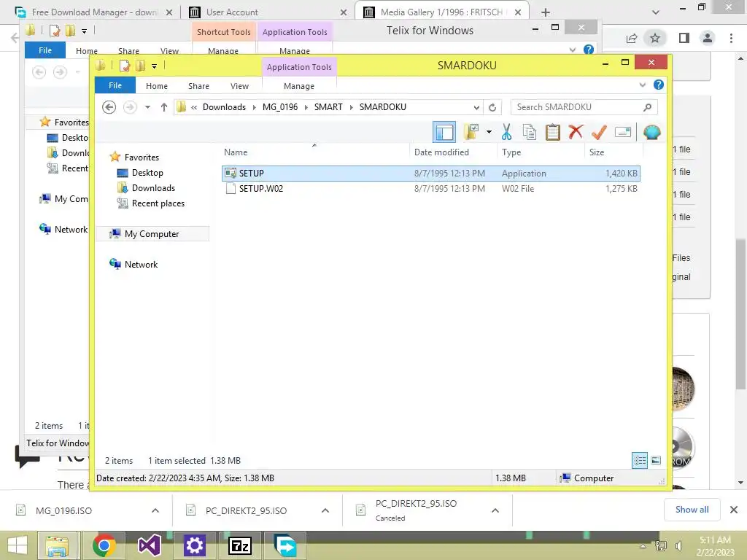Click the Properties icon in SMARDOKU title bar
This screenshot has width=747, height=560.
point(125,66)
